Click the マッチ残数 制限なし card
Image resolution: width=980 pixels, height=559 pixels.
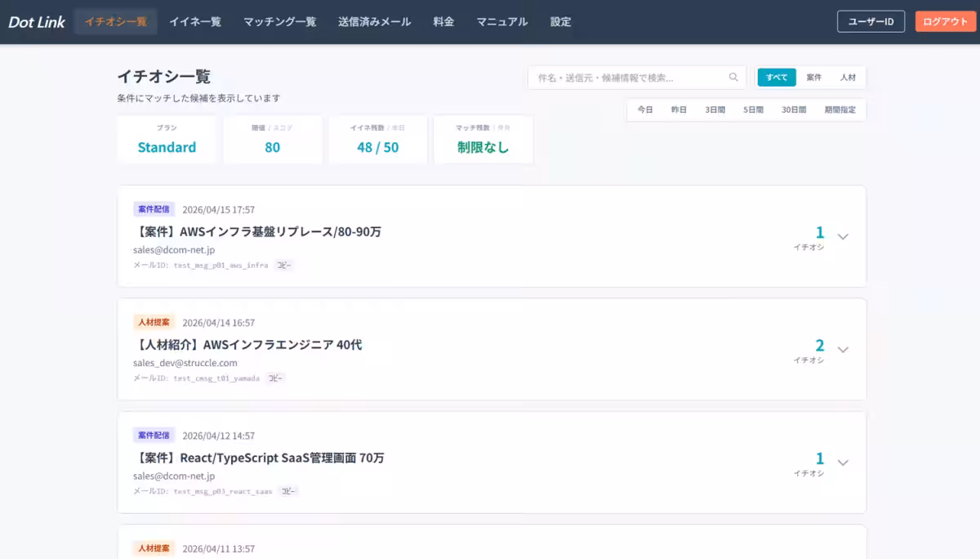point(483,140)
